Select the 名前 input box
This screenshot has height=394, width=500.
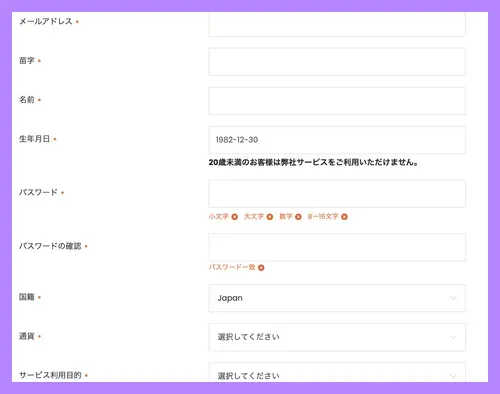coord(337,101)
